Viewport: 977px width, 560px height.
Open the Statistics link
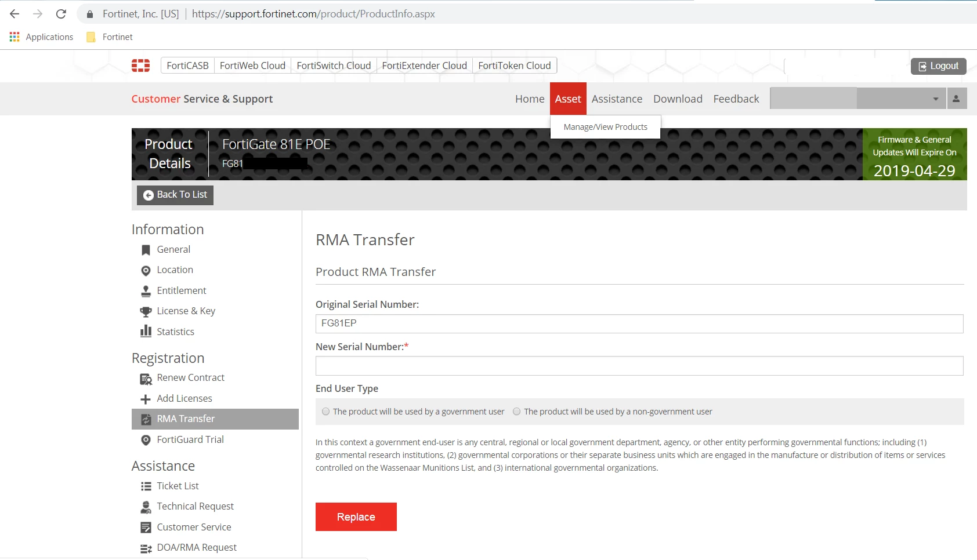point(175,332)
